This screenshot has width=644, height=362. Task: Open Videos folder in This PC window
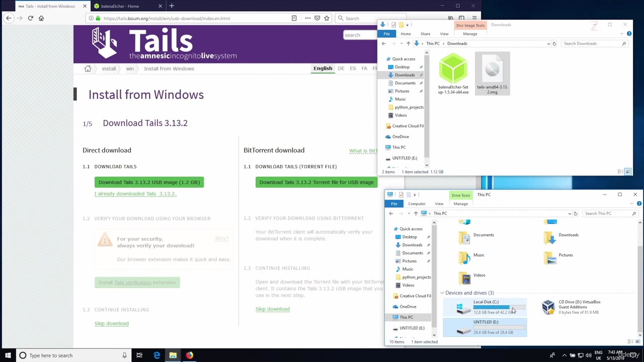click(472, 276)
